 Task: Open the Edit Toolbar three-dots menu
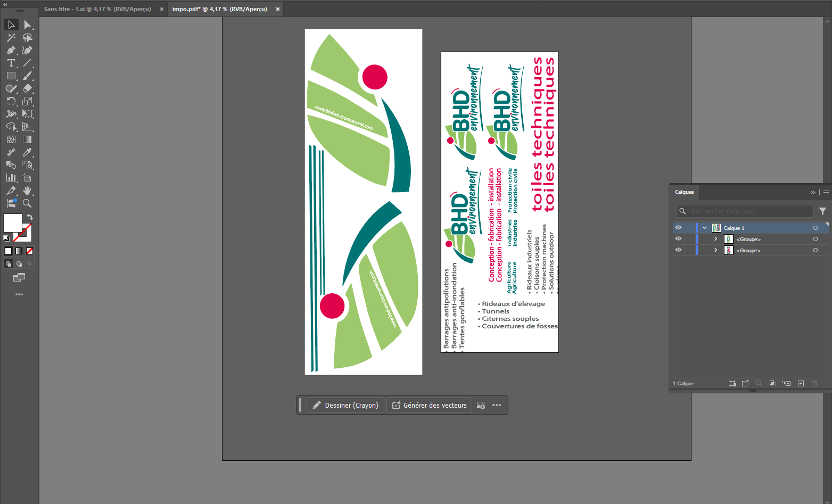(x=19, y=294)
